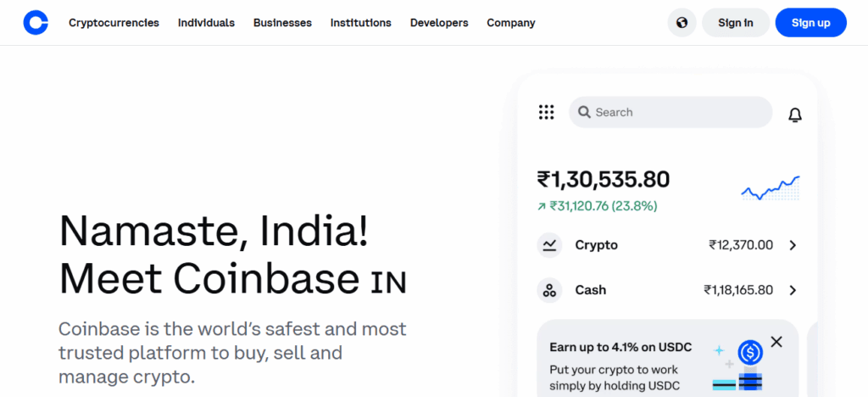The width and height of the screenshot is (868, 397).
Task: Expand the Cash row chevron
Action: click(793, 290)
